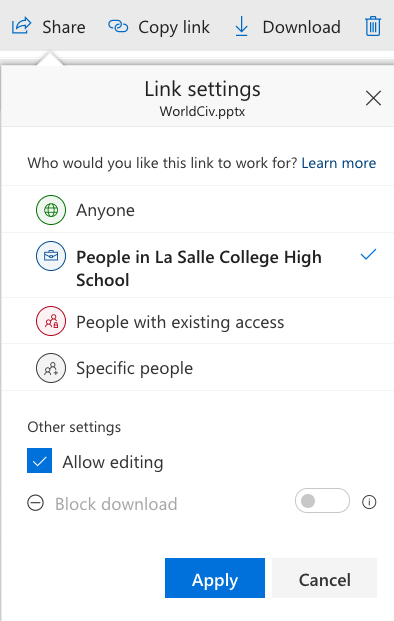Click the Share arrow icon

click(21, 26)
